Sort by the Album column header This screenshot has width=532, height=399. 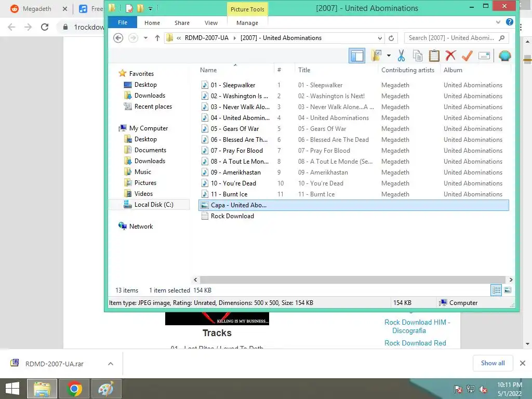(x=453, y=70)
